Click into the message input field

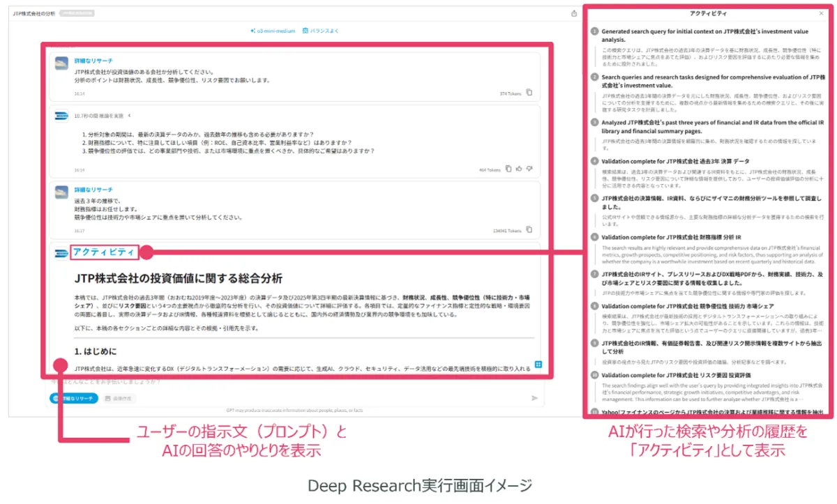(279, 384)
